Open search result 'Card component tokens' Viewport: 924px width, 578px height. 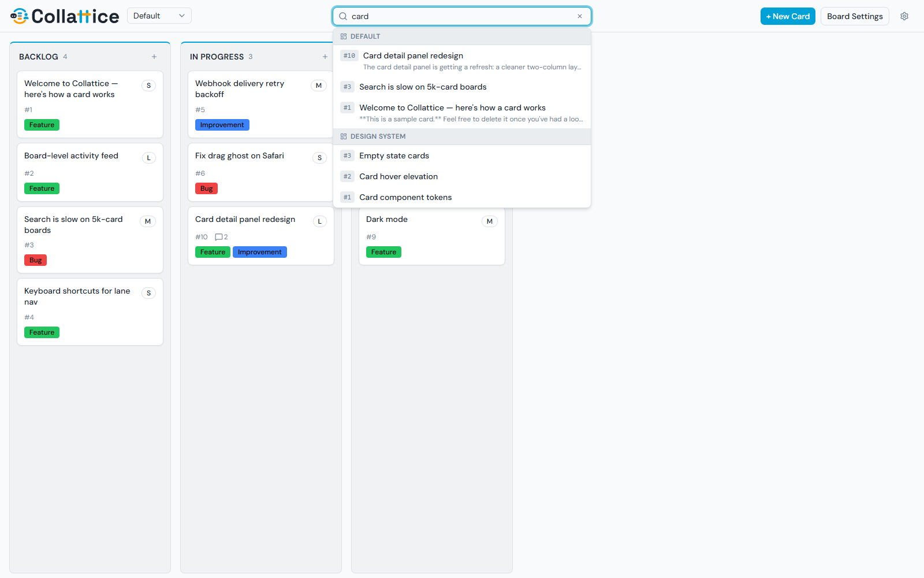tap(462, 197)
